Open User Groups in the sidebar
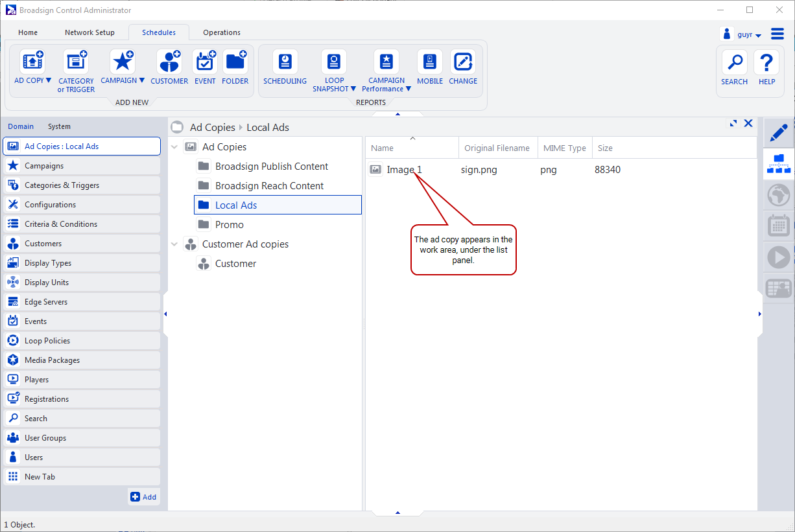Viewport: 795px width, 532px height. pyautogui.click(x=82, y=438)
